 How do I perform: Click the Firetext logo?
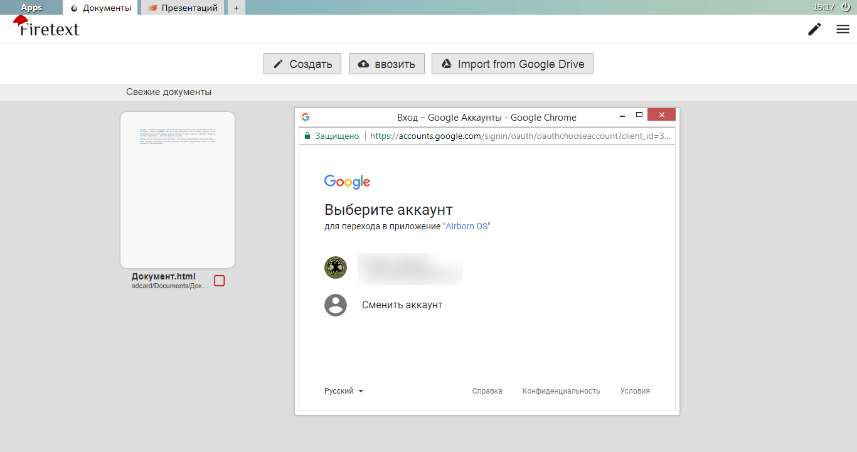[x=46, y=27]
